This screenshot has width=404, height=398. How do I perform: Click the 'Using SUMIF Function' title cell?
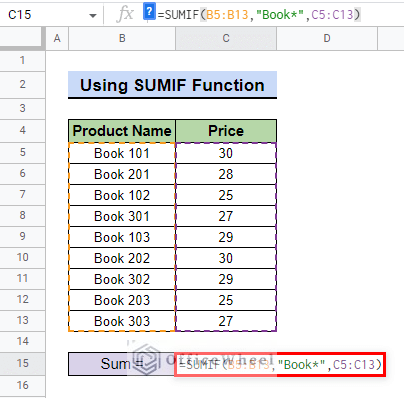[x=172, y=85]
